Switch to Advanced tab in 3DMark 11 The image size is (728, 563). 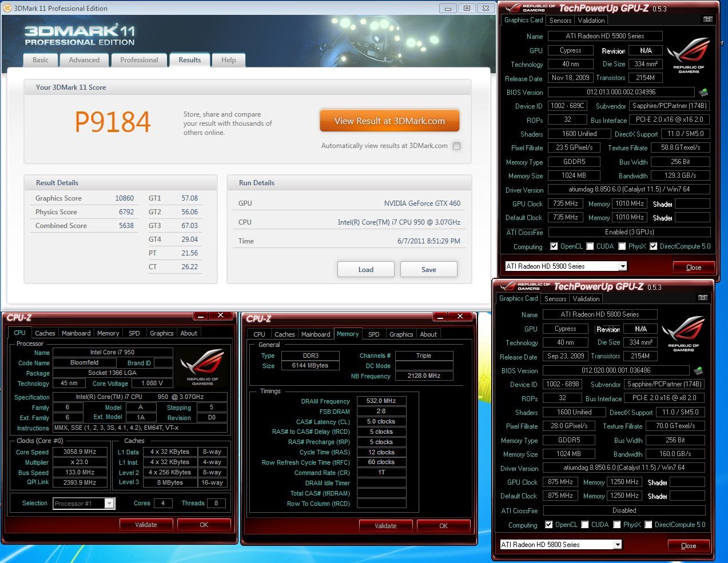coord(84,60)
